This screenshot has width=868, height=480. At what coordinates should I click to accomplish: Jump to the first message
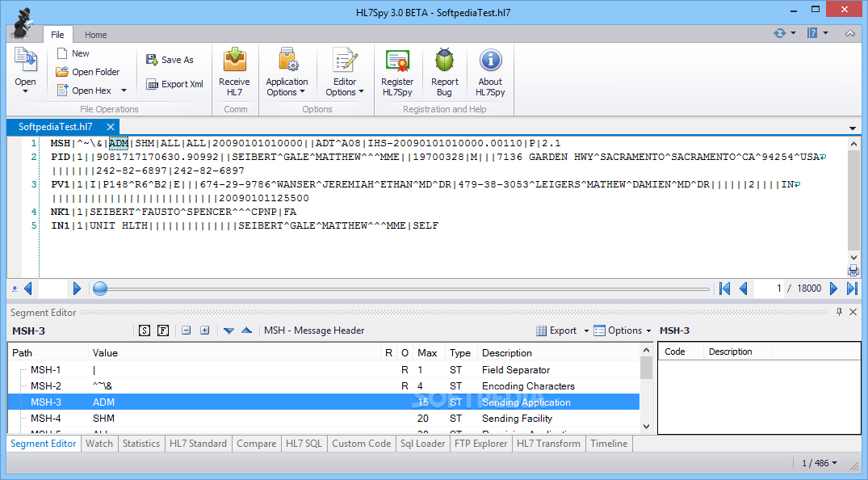(724, 288)
